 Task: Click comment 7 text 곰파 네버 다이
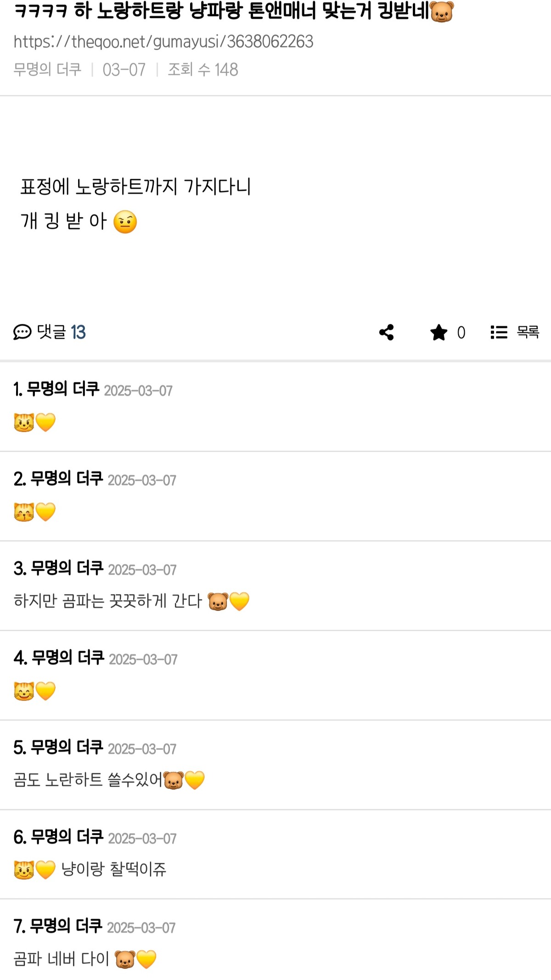click(62, 959)
